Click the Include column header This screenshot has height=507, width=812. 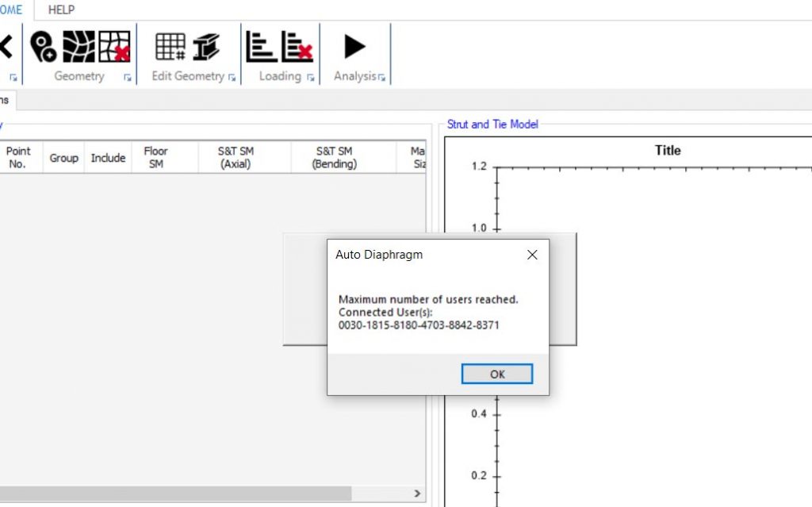(x=108, y=157)
